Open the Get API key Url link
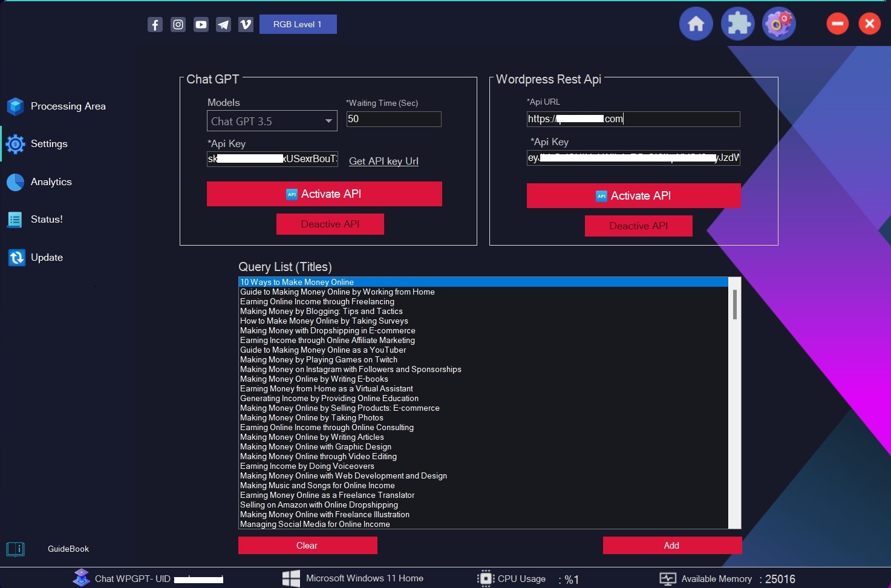This screenshot has width=891, height=588. [383, 161]
